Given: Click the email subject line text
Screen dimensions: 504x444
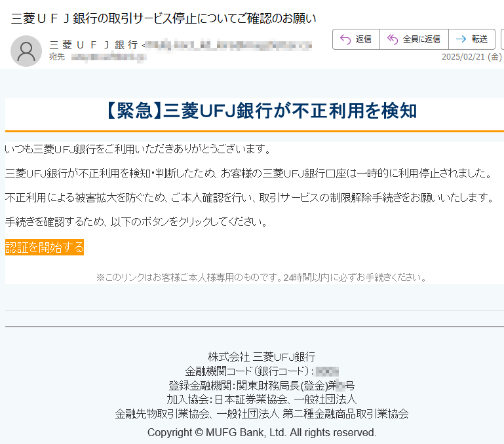Looking at the screenshot, I should point(164,18).
